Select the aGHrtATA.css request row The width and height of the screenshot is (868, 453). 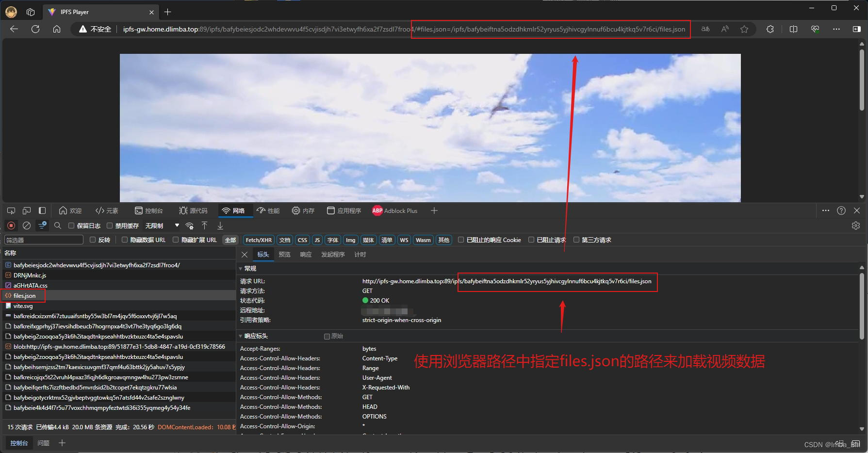pos(119,285)
